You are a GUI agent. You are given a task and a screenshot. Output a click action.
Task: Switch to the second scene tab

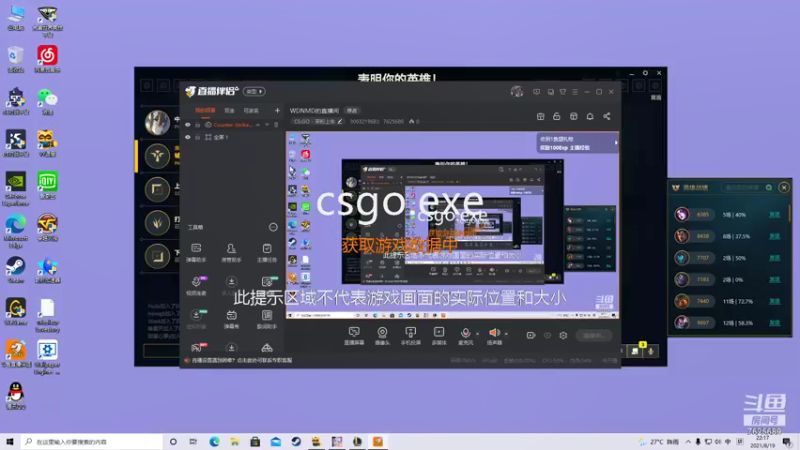pos(230,110)
